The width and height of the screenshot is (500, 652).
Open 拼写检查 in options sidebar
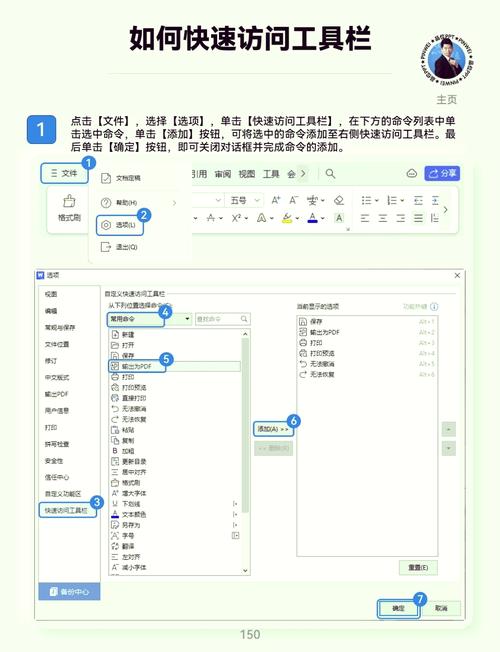[x=57, y=444]
